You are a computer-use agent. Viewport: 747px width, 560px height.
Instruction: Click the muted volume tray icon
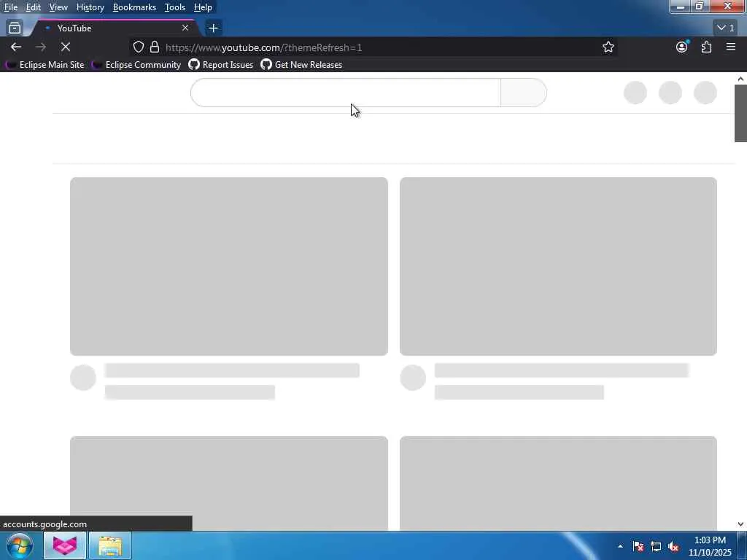coord(673,546)
